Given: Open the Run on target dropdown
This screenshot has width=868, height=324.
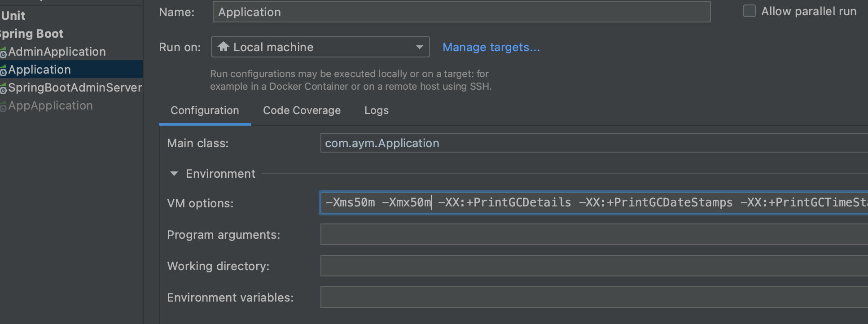Looking at the screenshot, I should (419, 47).
